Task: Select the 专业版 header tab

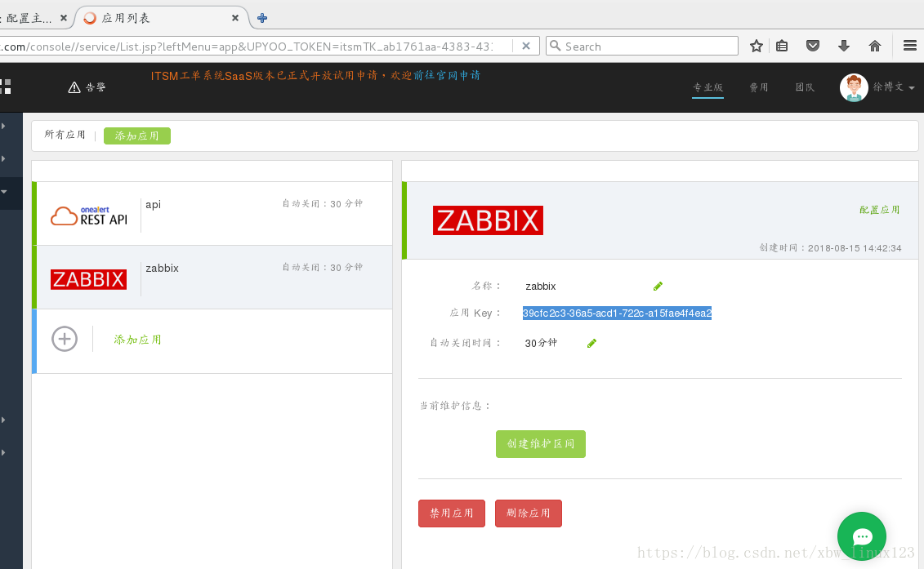Action: click(x=708, y=87)
